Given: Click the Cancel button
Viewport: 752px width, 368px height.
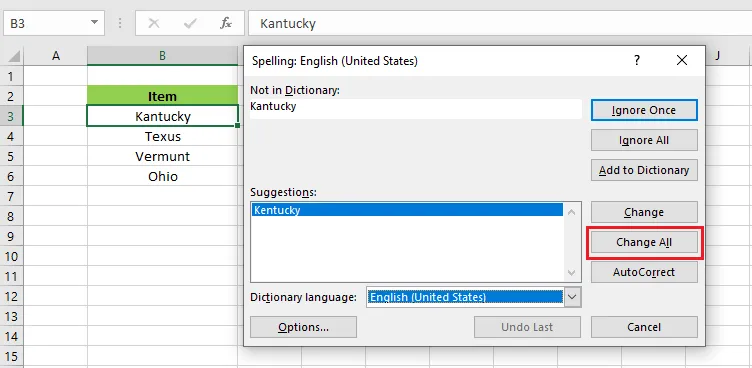Looking at the screenshot, I should tap(644, 327).
